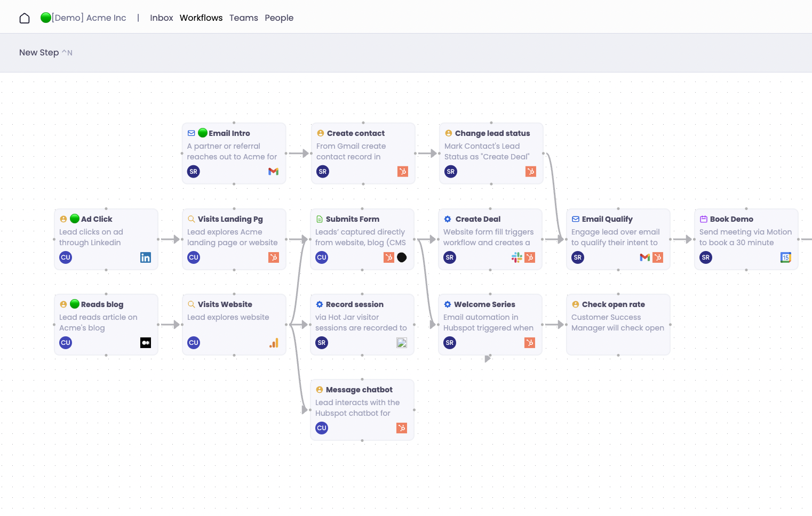This screenshot has width=812, height=516.
Task: Click the Hotjar image icon on Record session
Action: pyautogui.click(x=402, y=343)
